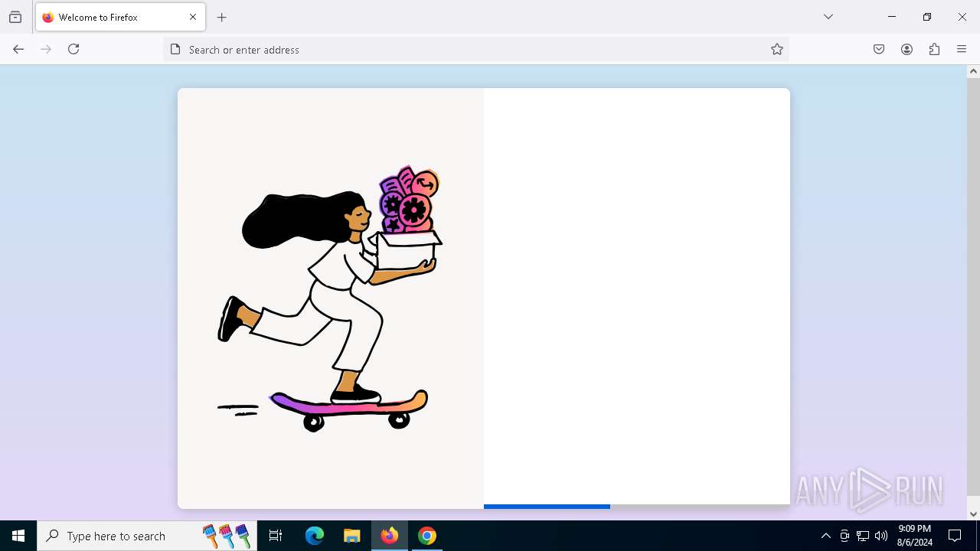Click the Search or enter address field

475,49
